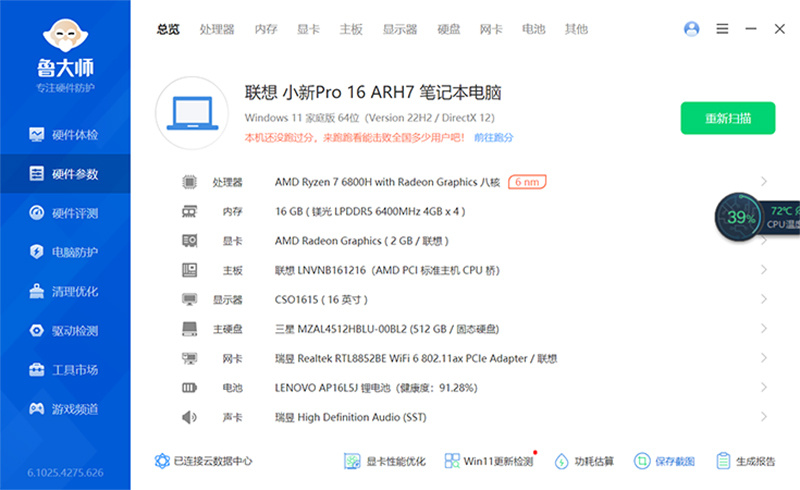
Task: Switch to 网卡 tab
Action: point(491,30)
